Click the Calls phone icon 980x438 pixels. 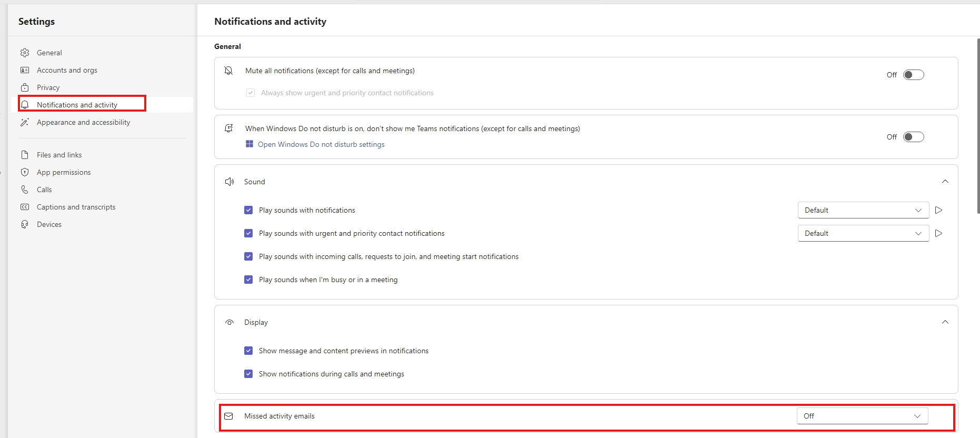point(25,190)
